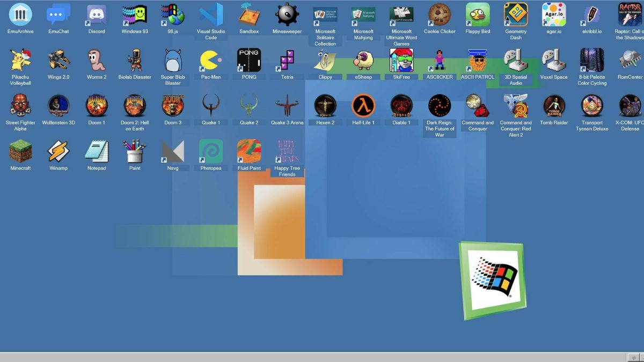
Task: Open Pikachu Volleyball
Action: pyautogui.click(x=20, y=60)
